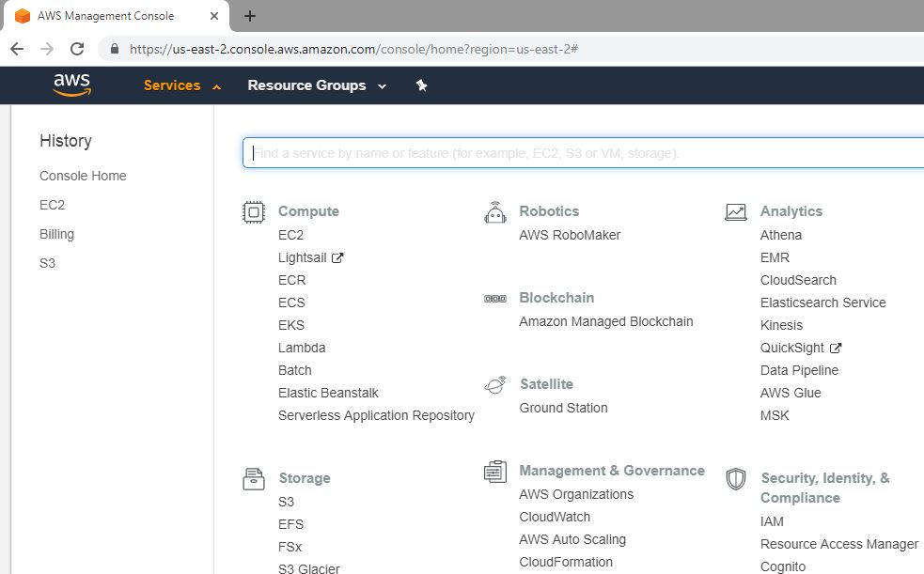Click the pin shortcuts icon in navbar
Viewport: 924px width, 574px height.
421,85
